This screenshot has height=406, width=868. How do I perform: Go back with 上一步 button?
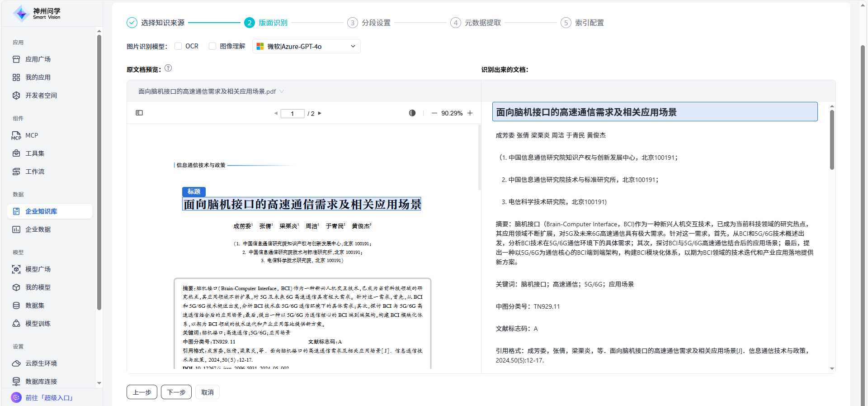[142, 392]
